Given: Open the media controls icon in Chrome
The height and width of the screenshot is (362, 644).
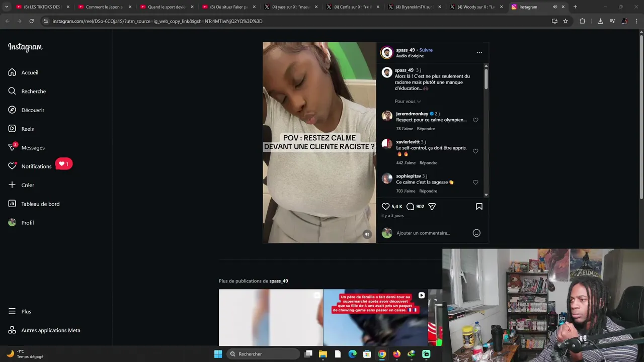Looking at the screenshot, I should coord(612,21).
